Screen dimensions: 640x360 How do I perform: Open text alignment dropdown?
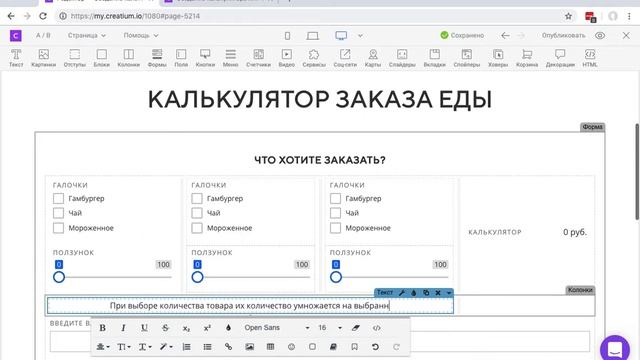pyautogui.click(x=102, y=347)
